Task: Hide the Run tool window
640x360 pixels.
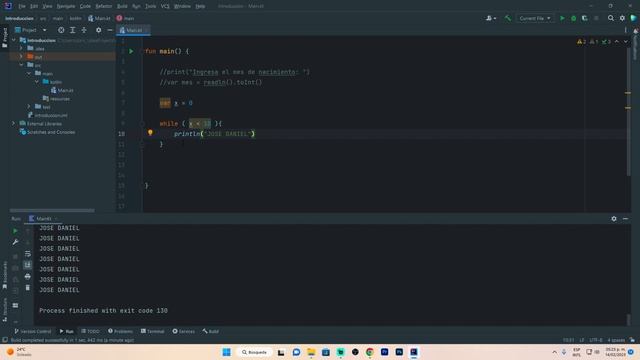Action: (x=625, y=219)
